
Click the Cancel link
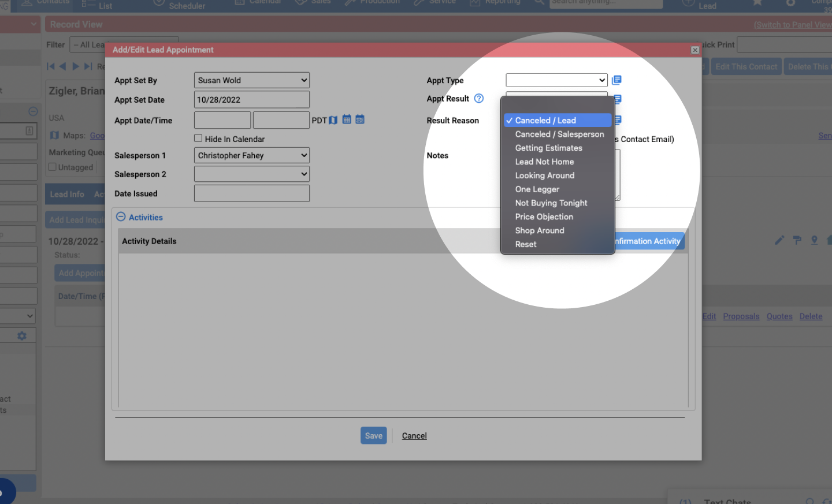[414, 436]
